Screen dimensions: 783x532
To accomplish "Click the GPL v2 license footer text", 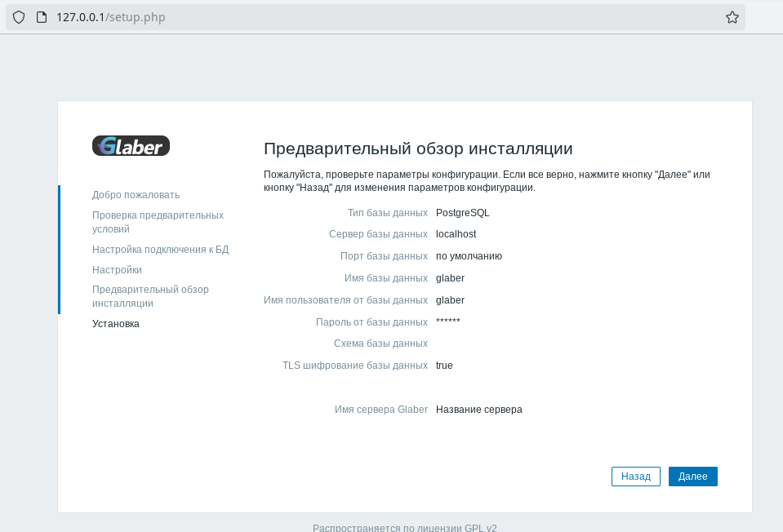I will pos(404,527).
